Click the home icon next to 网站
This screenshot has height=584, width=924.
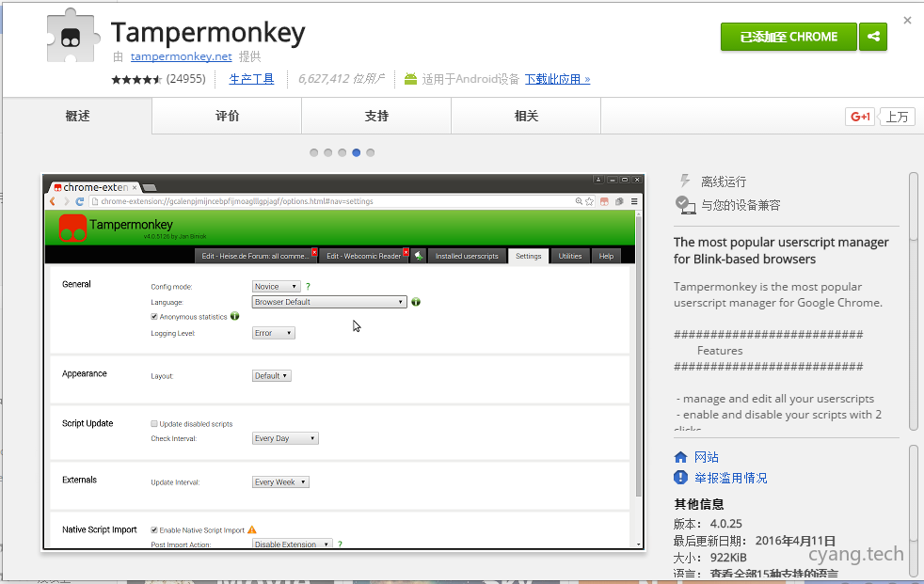[x=681, y=457]
